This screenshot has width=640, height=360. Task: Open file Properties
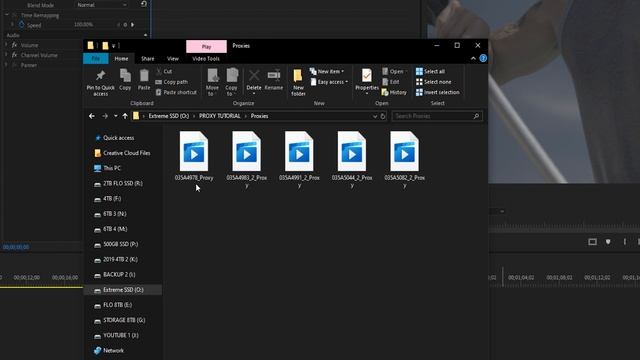(367, 82)
